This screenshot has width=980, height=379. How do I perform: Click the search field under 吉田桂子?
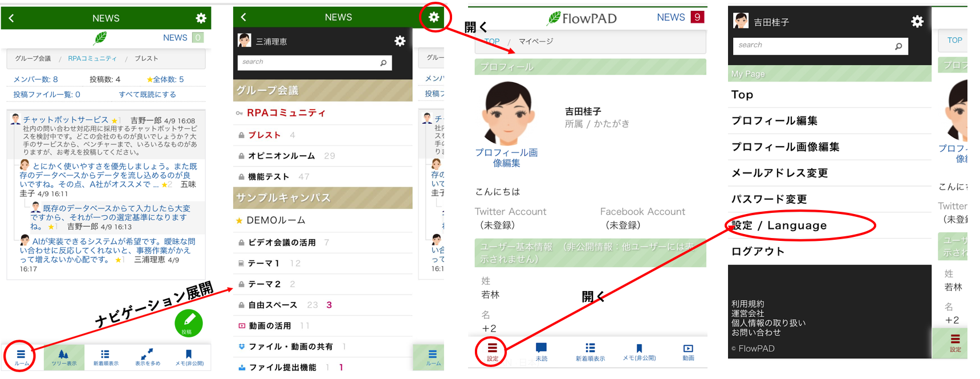[815, 46]
